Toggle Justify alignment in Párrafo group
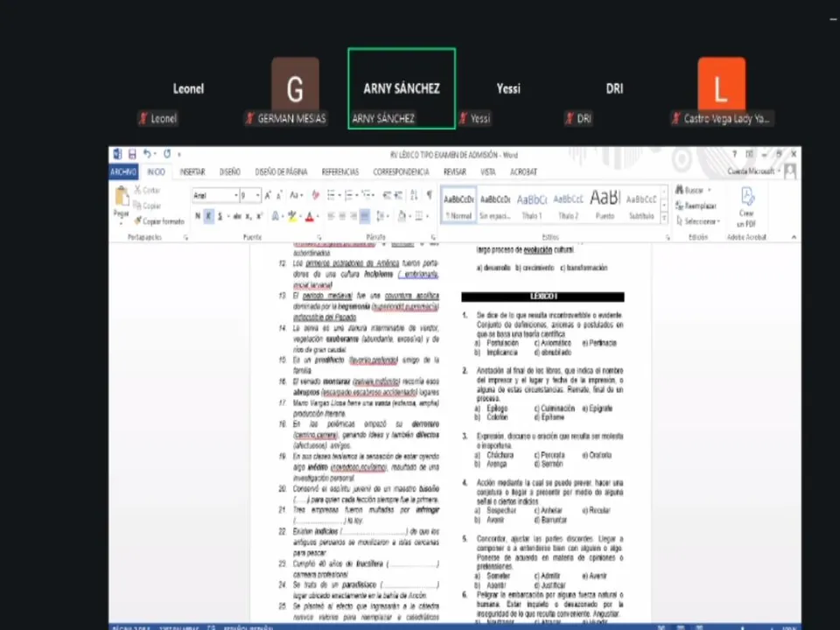This screenshot has width=840, height=630. pos(364,216)
